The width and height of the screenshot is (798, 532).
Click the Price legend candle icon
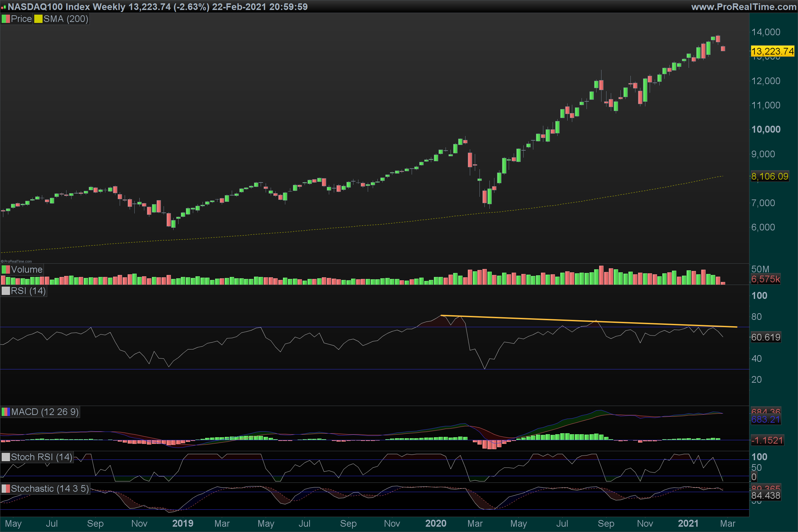(6, 19)
